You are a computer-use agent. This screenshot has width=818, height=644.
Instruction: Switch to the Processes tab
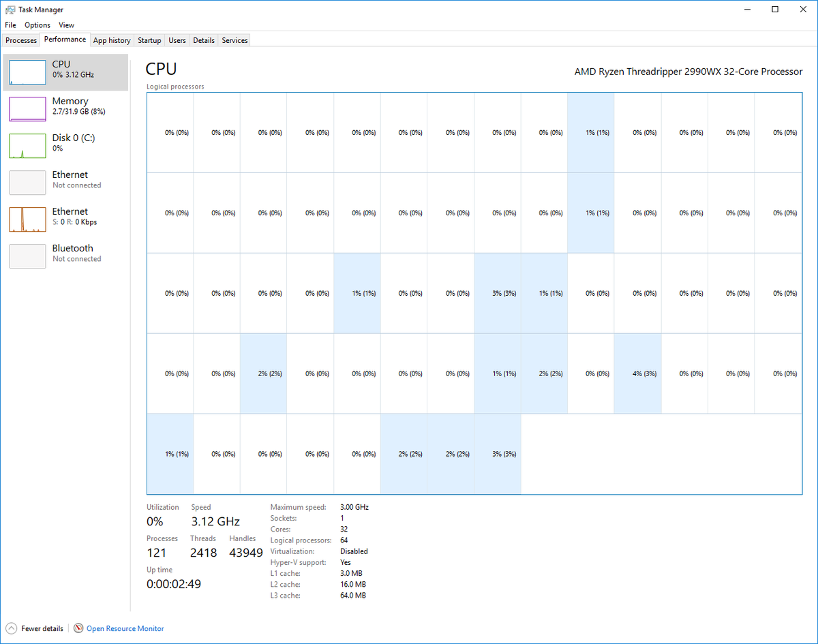coord(21,40)
